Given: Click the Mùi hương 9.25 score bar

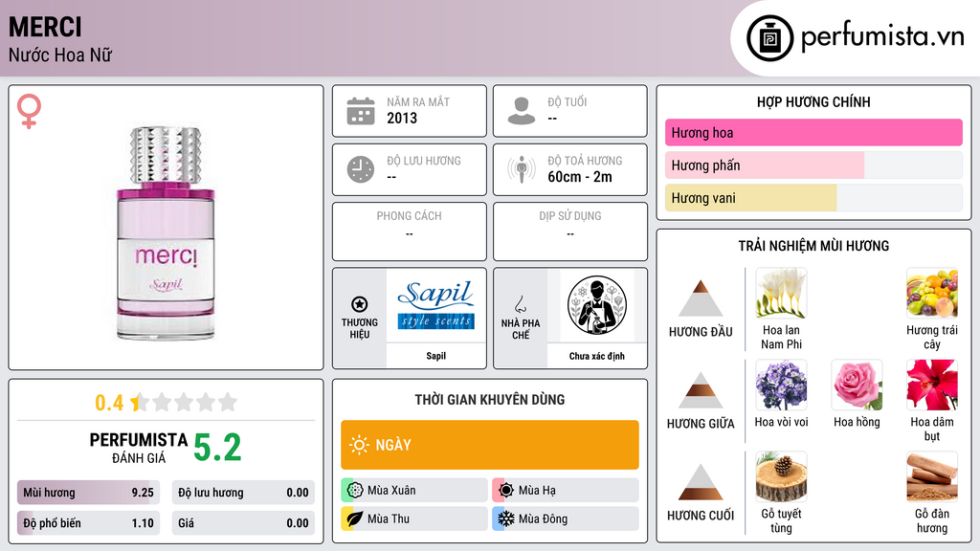Looking at the screenshot, I should (88, 493).
